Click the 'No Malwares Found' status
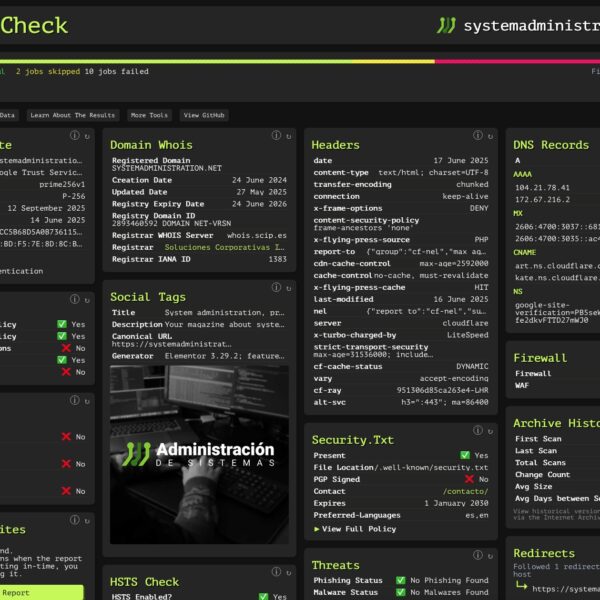This screenshot has width=600, height=600. (442, 592)
